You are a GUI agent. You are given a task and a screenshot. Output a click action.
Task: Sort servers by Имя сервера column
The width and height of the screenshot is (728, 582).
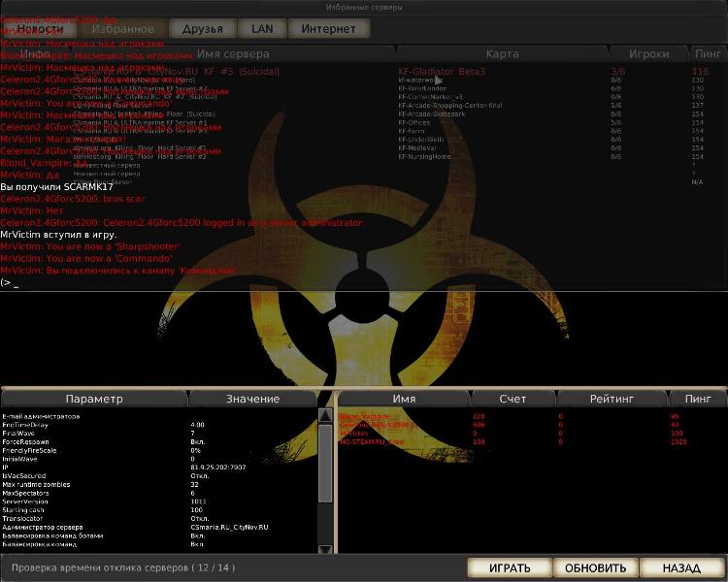[233, 54]
